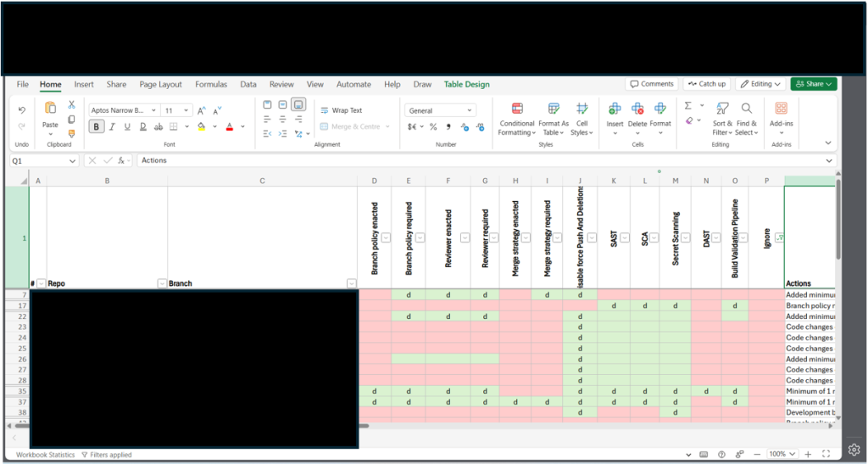Toggle Italic formatting

click(x=112, y=126)
